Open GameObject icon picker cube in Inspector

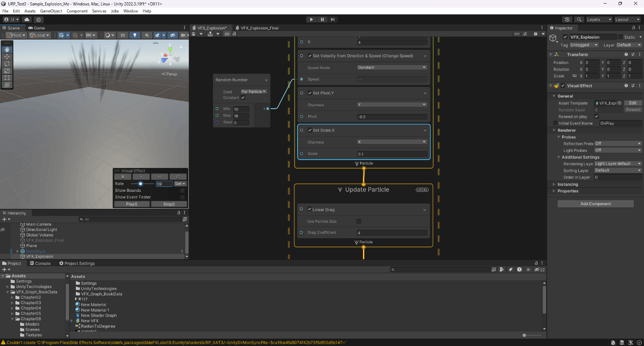coord(553,38)
